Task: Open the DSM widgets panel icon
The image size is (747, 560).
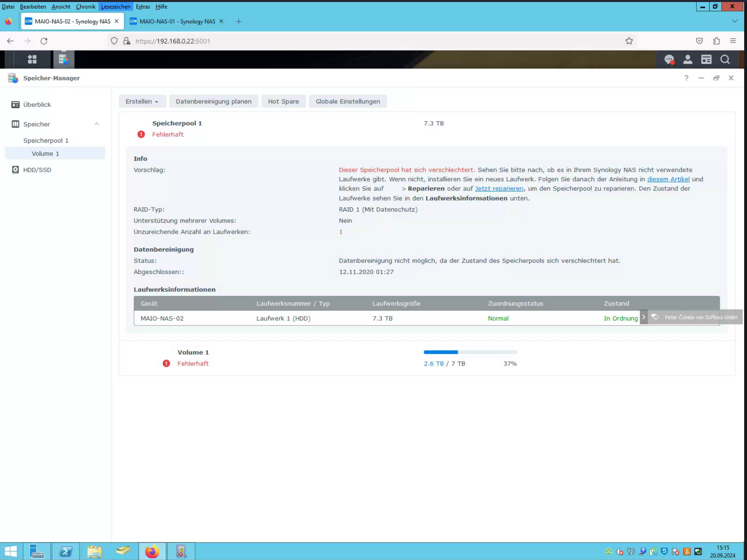Action: click(706, 60)
